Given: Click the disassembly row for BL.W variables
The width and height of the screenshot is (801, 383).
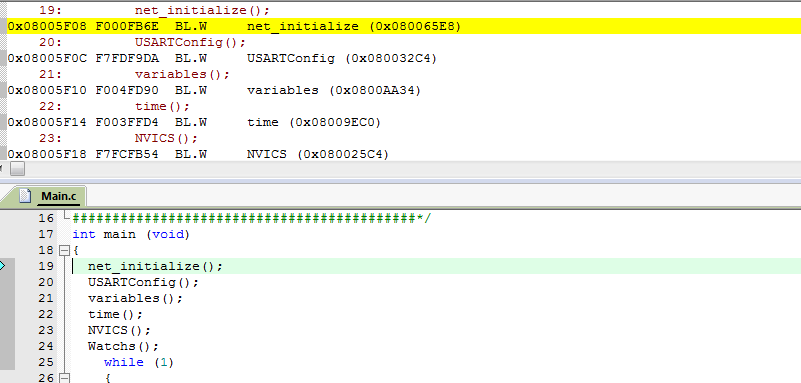Looking at the screenshot, I should pyautogui.click(x=214, y=90).
